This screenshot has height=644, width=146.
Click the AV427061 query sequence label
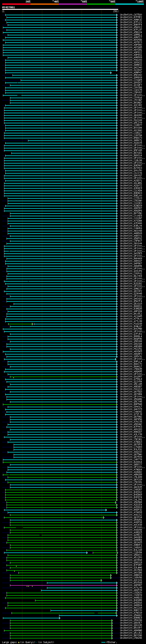(x=8, y=7)
